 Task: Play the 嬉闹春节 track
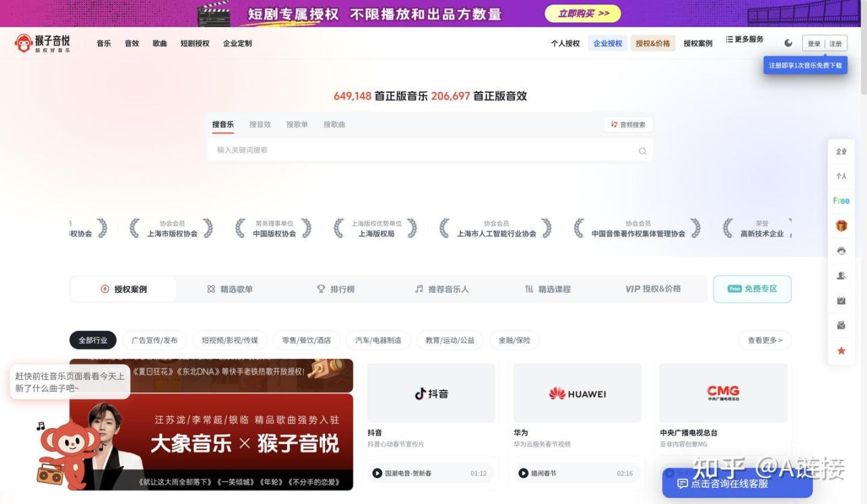pyautogui.click(x=523, y=474)
